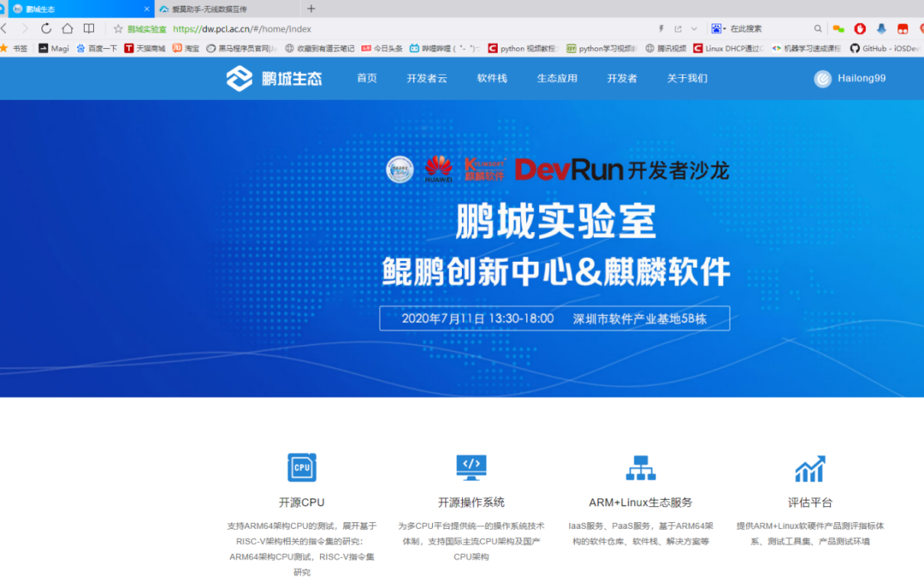Expand the address bar chevron dropdown
This screenshot has width=924, height=577.
click(694, 28)
